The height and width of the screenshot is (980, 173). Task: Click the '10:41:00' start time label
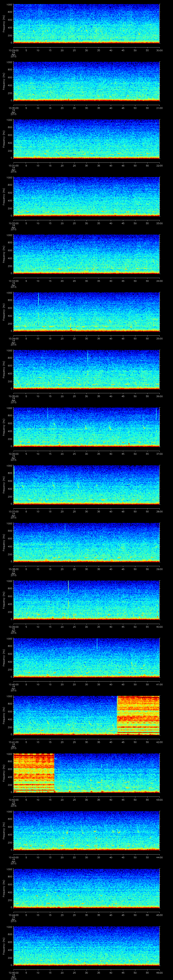click(13, 742)
